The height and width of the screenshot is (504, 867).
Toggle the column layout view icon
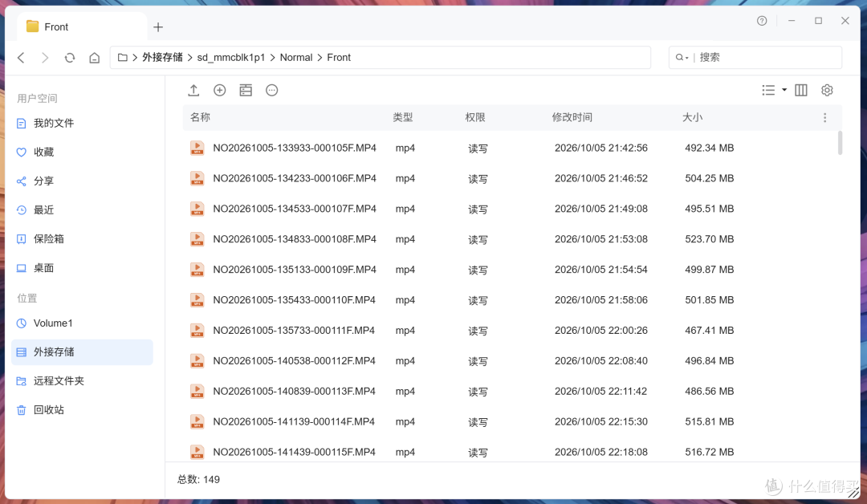tap(800, 90)
